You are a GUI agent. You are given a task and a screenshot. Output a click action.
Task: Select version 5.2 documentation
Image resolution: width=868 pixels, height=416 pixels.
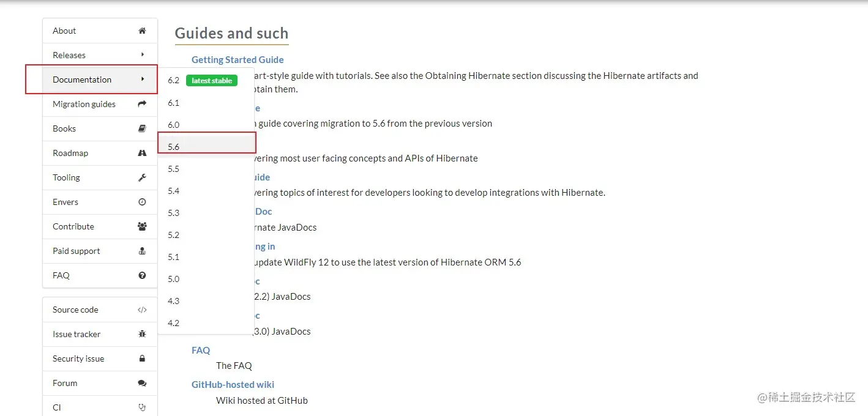tap(206, 235)
